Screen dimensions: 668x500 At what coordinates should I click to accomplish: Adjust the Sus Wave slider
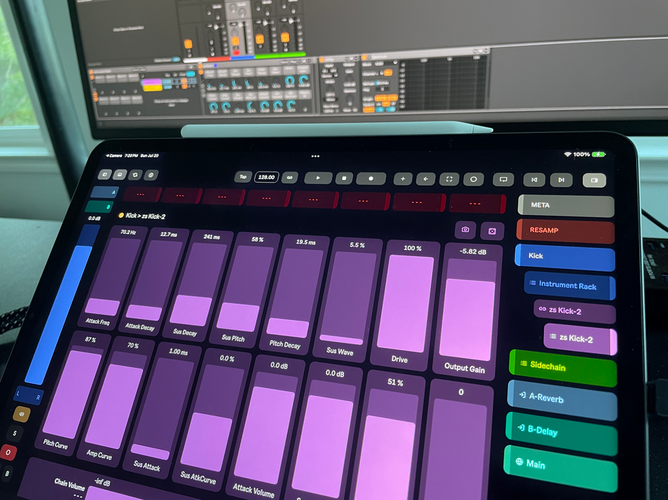point(347,298)
